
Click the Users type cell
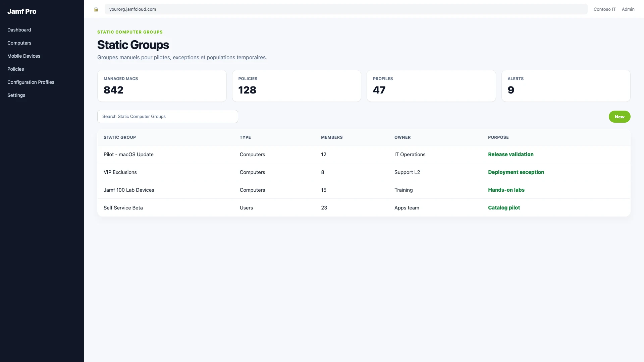pyautogui.click(x=246, y=207)
